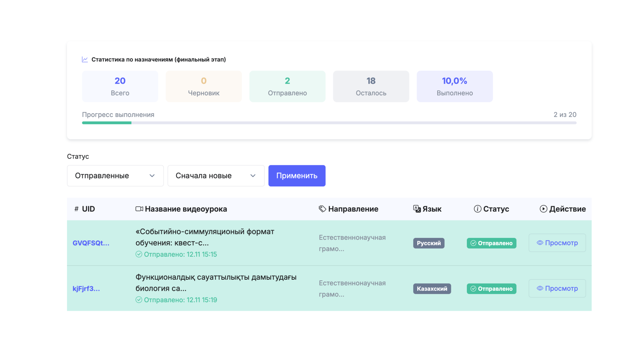Open the Отправленные status dropdown
This screenshot has height=364, width=622.
point(115,176)
